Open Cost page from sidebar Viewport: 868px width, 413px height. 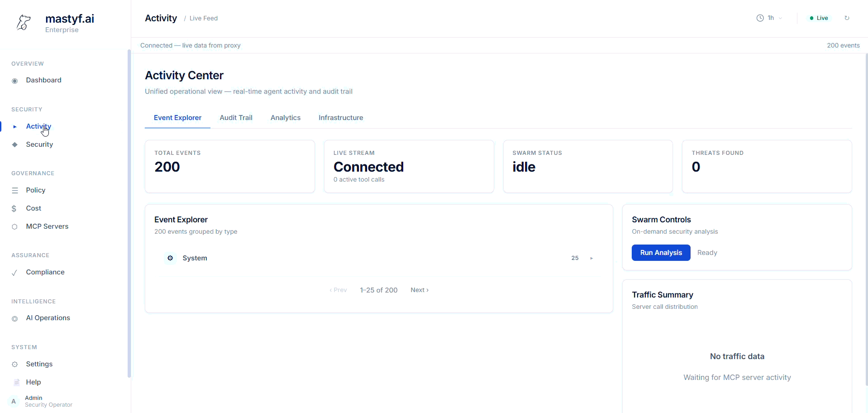(33, 208)
